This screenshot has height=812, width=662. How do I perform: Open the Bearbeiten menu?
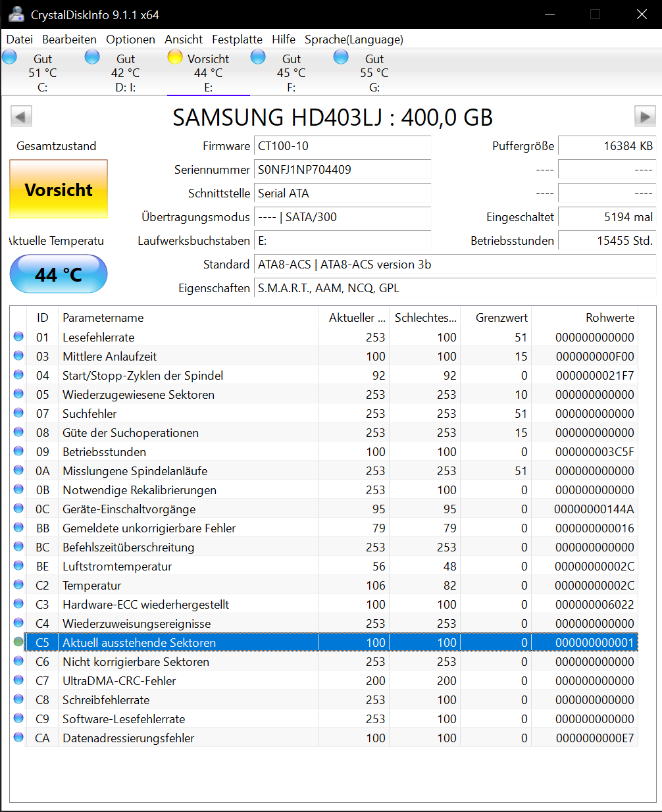(x=69, y=39)
